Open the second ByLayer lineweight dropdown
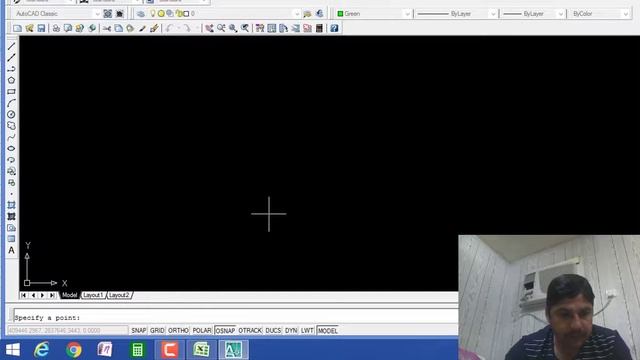 click(560, 14)
